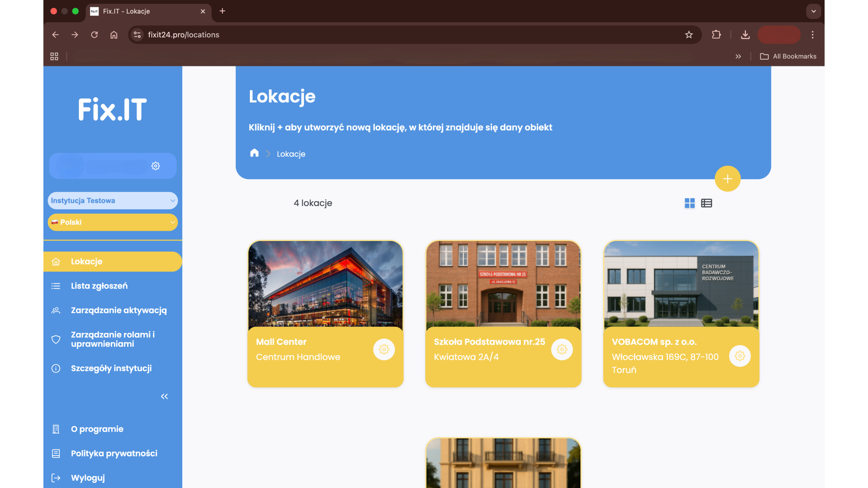Click the shield icon beside Zarządzanie rolami
The image size is (868, 488).
coord(56,339)
